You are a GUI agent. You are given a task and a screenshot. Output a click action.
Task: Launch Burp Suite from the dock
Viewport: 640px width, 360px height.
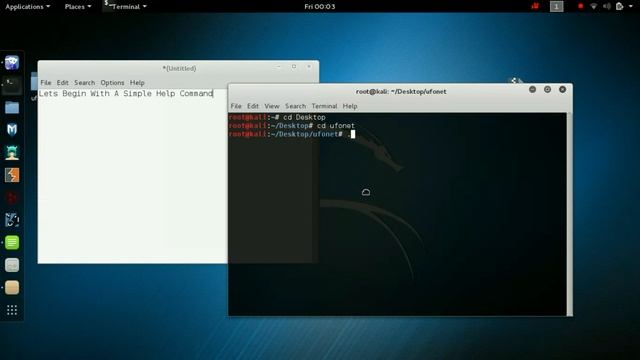coord(12,175)
